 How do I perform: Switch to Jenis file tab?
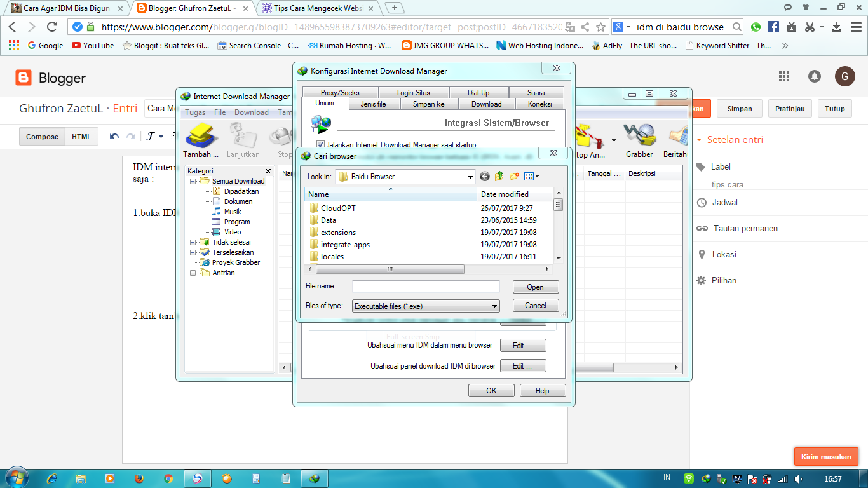coord(373,104)
